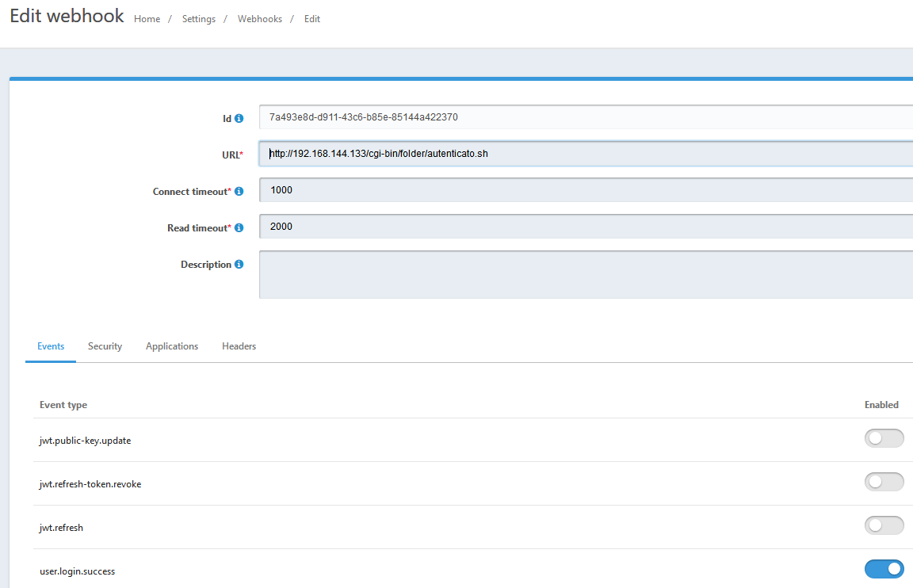Click the Description text area
Viewport: 913px width, 588px height.
[586, 275]
